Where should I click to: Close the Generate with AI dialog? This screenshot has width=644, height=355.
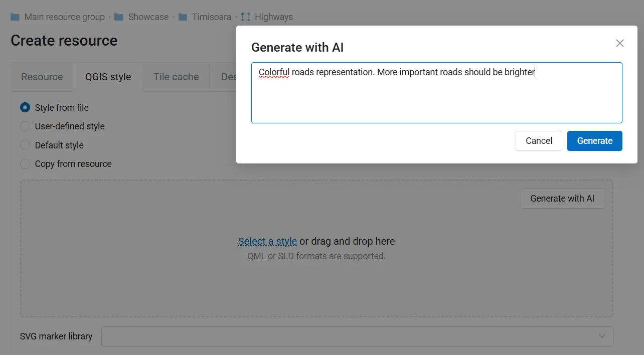pos(620,43)
